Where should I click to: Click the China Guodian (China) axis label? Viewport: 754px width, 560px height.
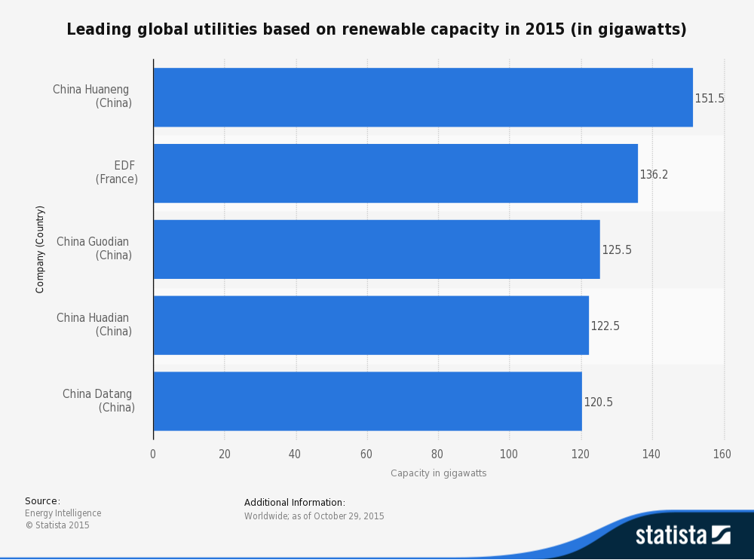(x=93, y=248)
